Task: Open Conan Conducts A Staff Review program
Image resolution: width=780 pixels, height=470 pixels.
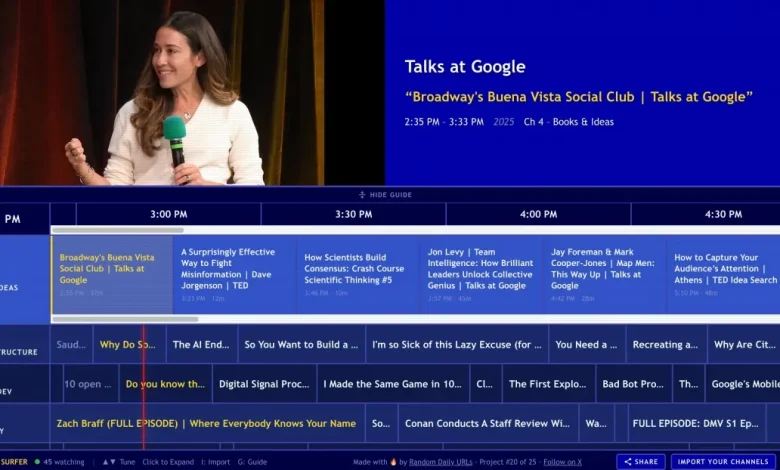Action: coord(488,423)
